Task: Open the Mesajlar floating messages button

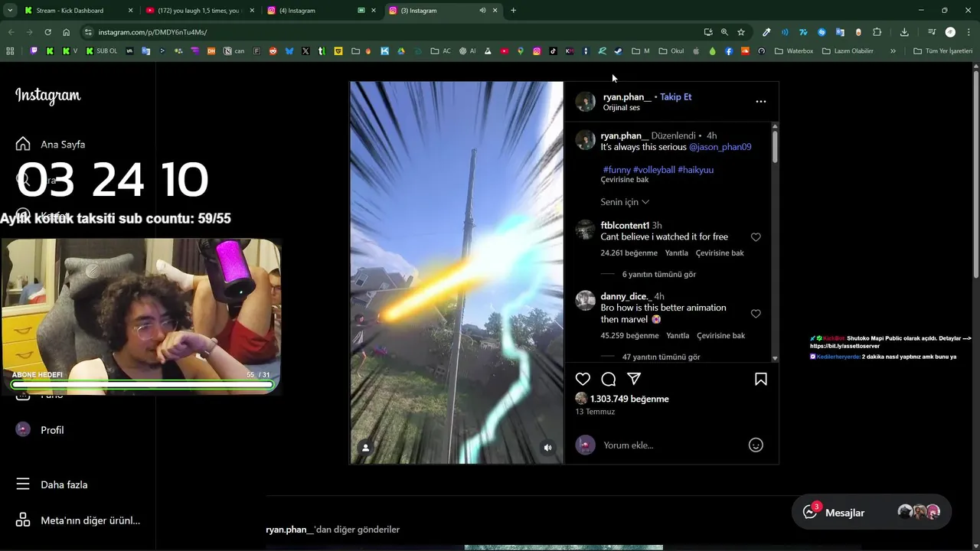Action: [x=871, y=512]
